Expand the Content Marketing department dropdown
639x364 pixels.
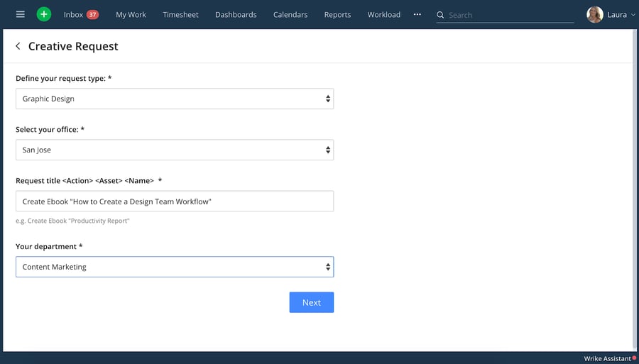[175, 267]
